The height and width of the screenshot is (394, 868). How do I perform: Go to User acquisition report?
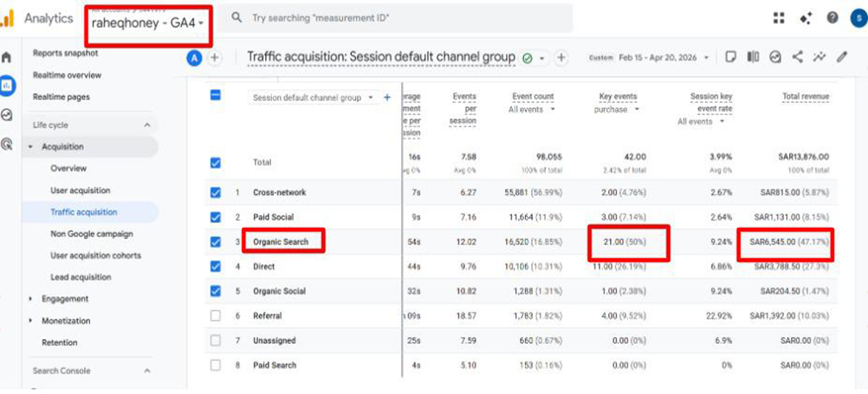coord(81,191)
